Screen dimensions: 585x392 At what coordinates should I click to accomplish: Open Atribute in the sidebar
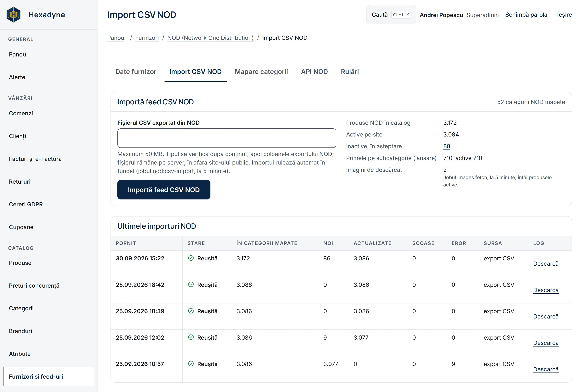(x=49, y=354)
